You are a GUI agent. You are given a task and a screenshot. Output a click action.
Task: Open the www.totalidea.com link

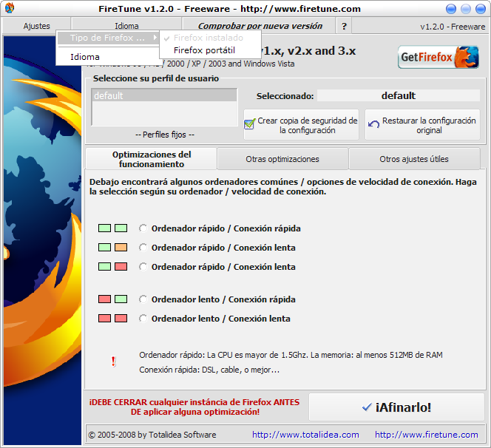click(305, 435)
